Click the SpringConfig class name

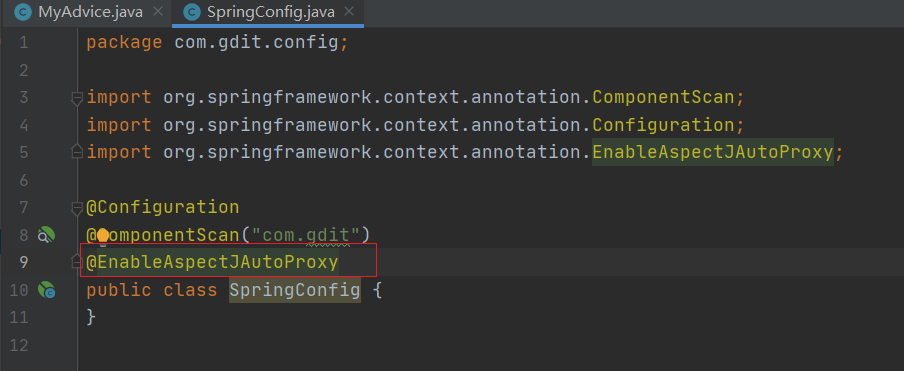tap(295, 290)
